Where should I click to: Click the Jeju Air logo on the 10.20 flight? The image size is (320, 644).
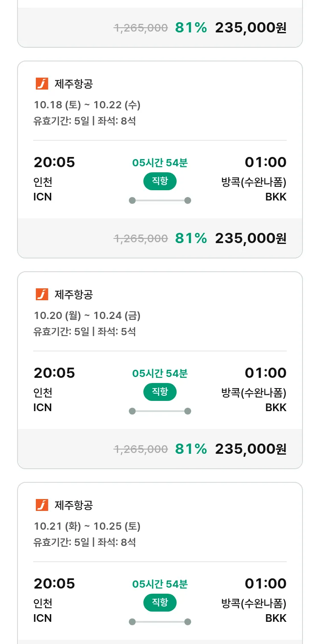pyautogui.click(x=42, y=294)
